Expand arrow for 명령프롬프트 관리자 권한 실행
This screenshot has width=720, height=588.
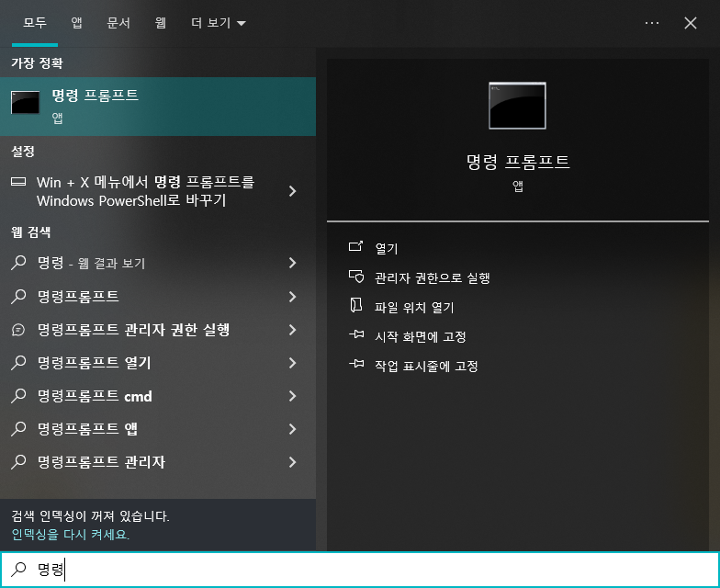(x=292, y=329)
